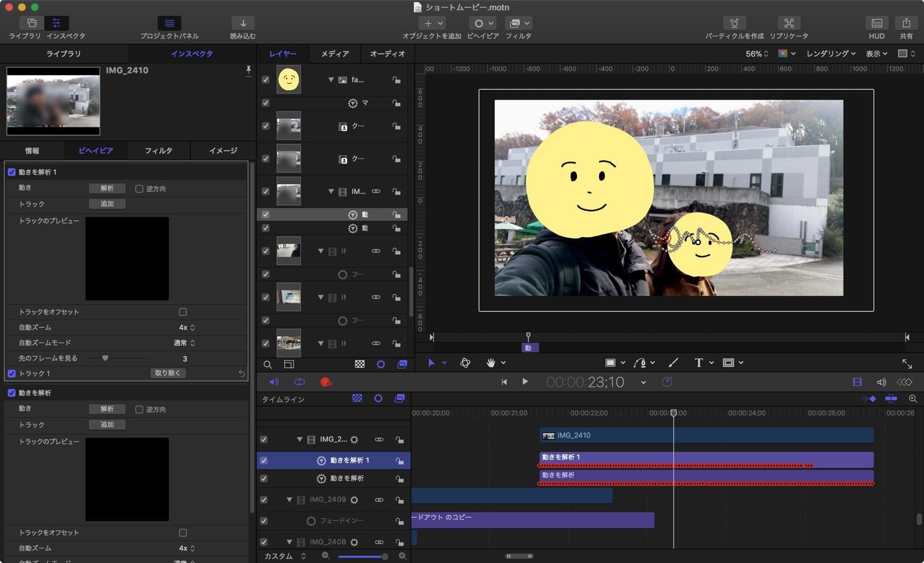Open the 自動ズームモード 通常 popup
The width and height of the screenshot is (924, 563).
184,343
